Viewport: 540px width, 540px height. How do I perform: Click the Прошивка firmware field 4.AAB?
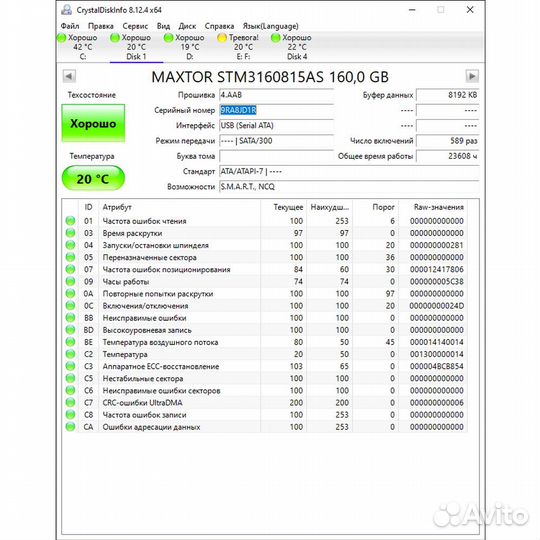click(276, 95)
